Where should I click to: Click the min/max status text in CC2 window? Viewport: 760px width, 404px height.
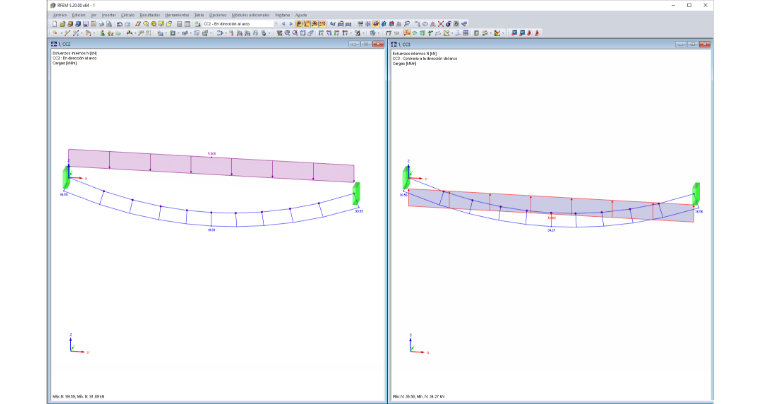[78, 397]
